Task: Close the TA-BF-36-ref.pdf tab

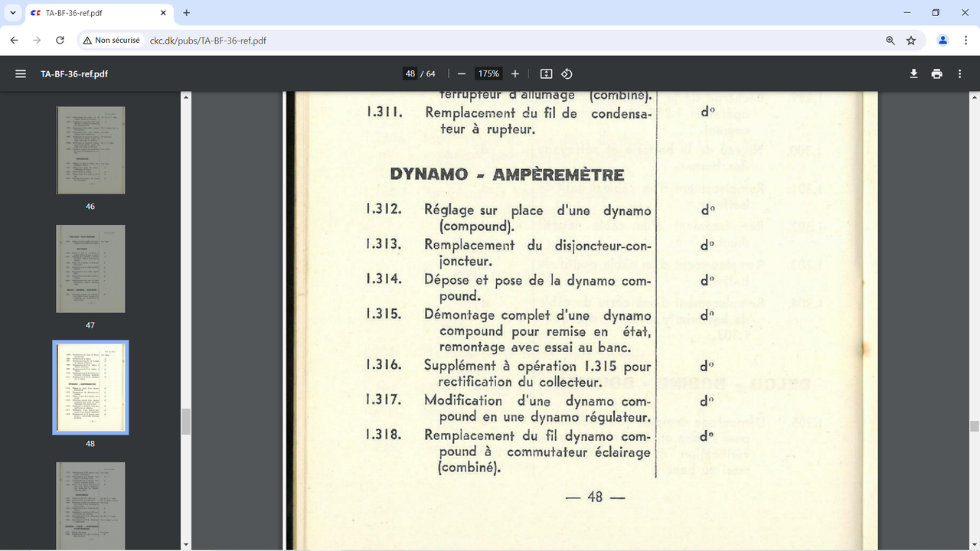Action: pyautogui.click(x=163, y=13)
